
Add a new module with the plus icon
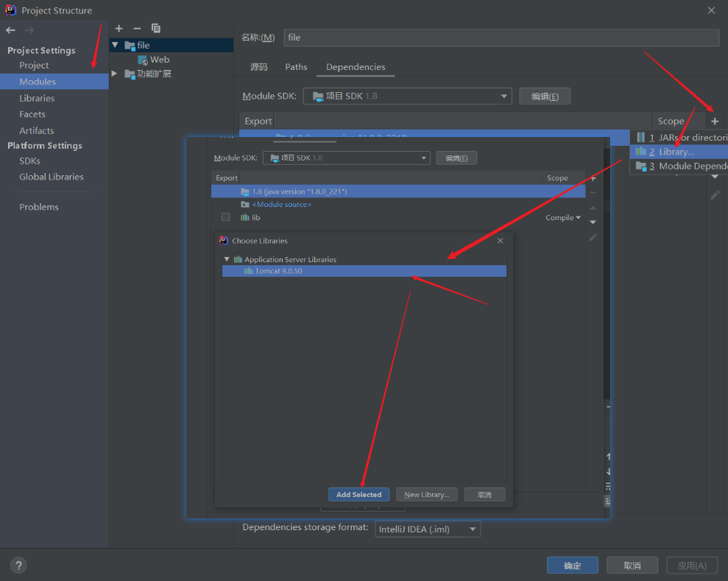click(119, 29)
